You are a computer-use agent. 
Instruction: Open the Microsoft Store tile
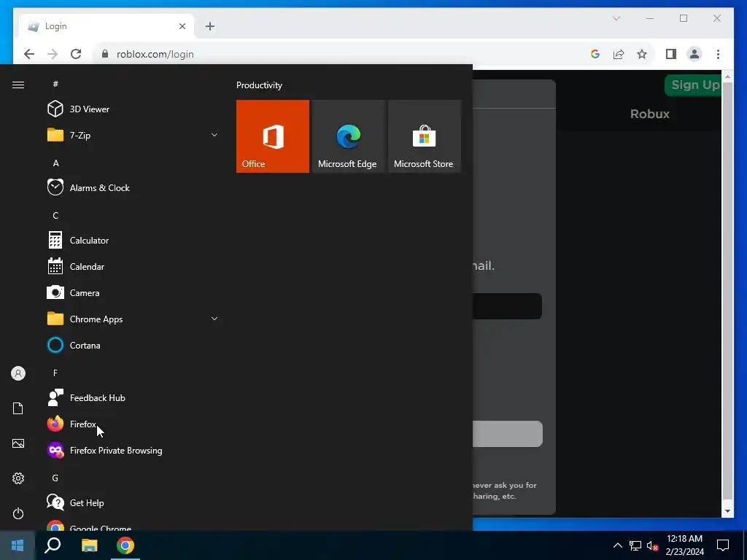[x=424, y=136]
